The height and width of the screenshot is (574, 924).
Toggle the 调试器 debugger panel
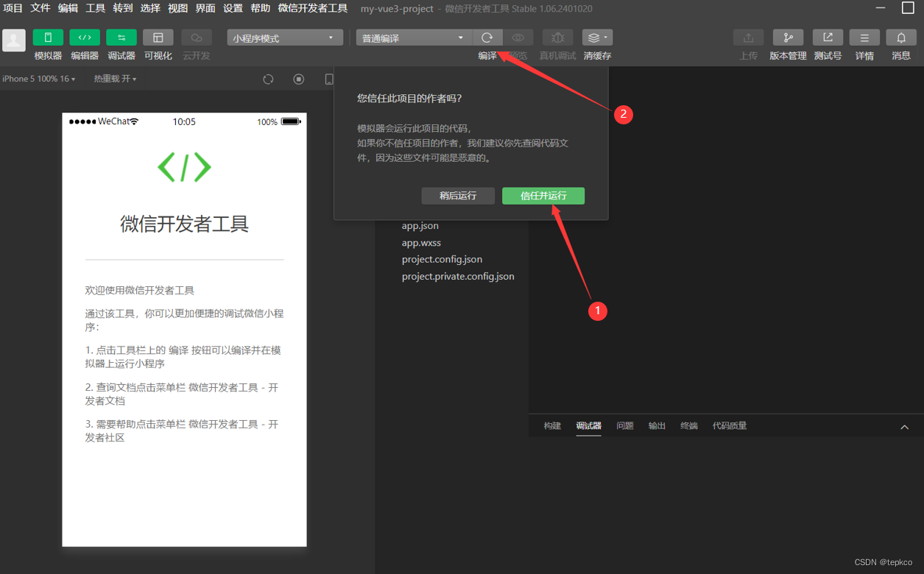121,38
